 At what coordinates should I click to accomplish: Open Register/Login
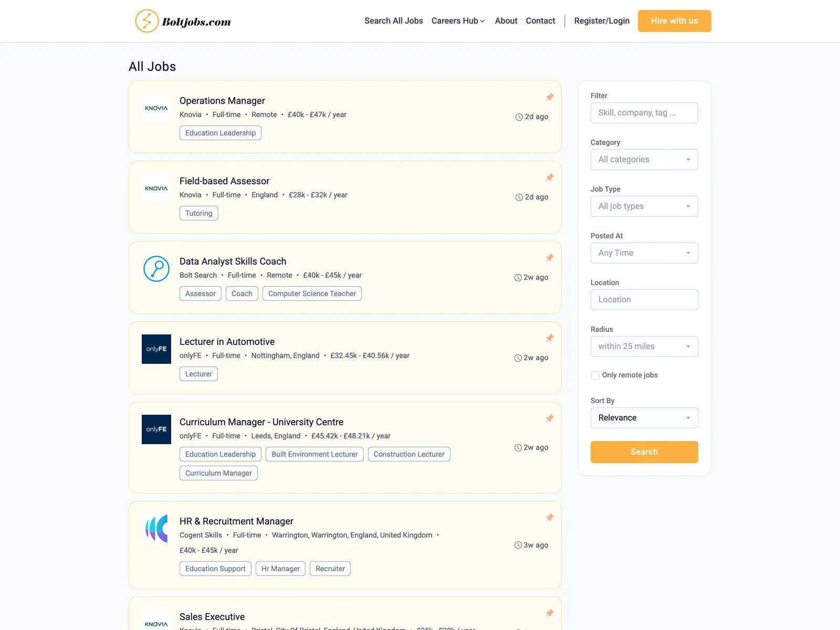click(x=602, y=21)
